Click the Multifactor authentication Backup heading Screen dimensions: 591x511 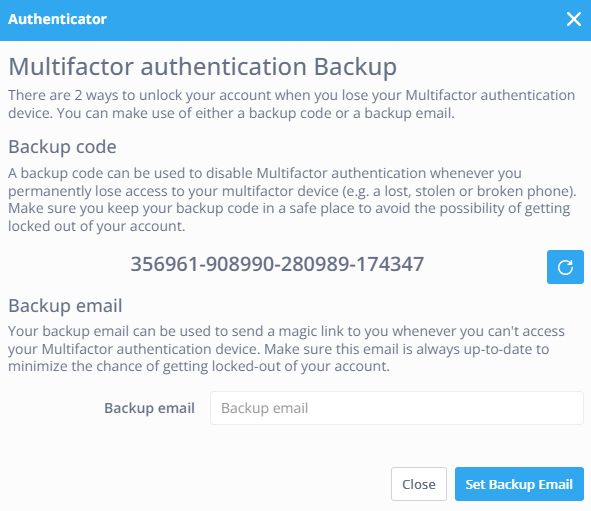pyautogui.click(x=202, y=67)
